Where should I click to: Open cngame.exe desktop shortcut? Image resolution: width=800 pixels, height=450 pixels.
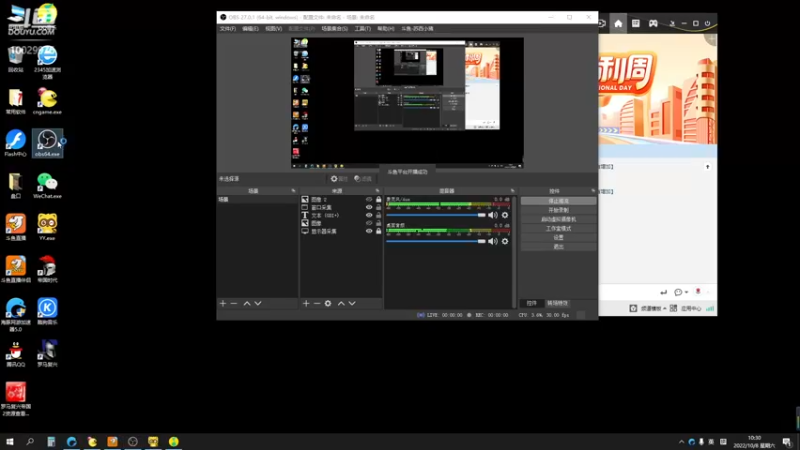pyautogui.click(x=47, y=101)
